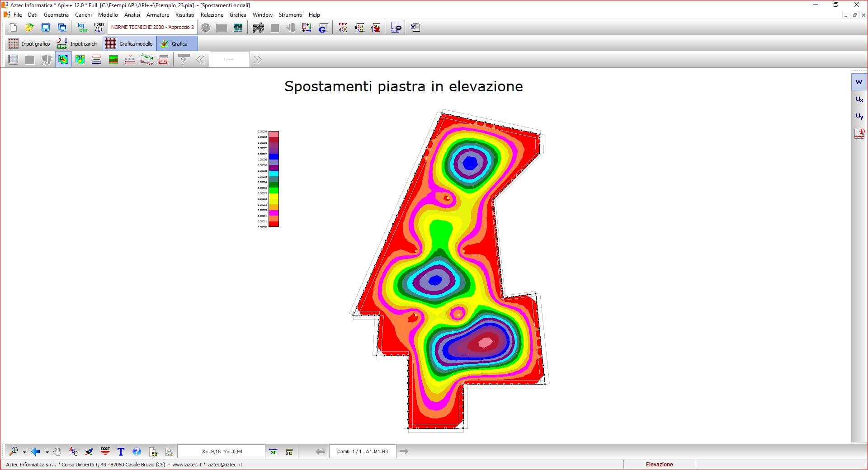This screenshot has height=470, width=868.
Task: Switch to Uy displacement component
Action: pos(859,116)
